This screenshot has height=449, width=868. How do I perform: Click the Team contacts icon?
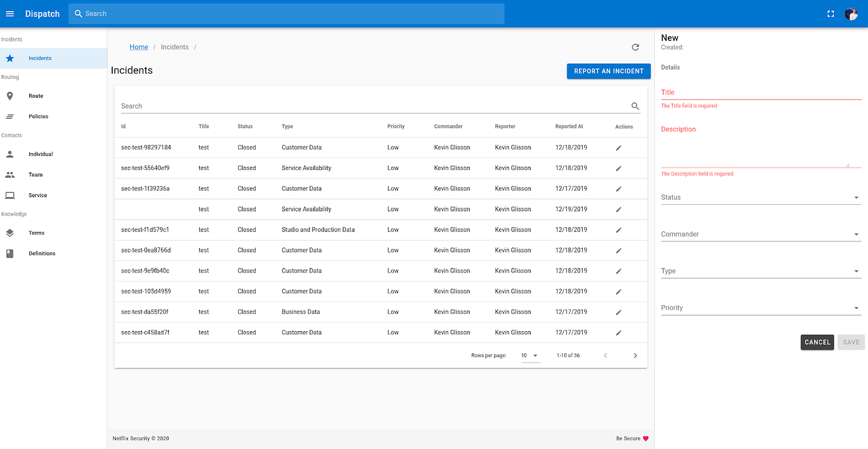(x=9, y=174)
